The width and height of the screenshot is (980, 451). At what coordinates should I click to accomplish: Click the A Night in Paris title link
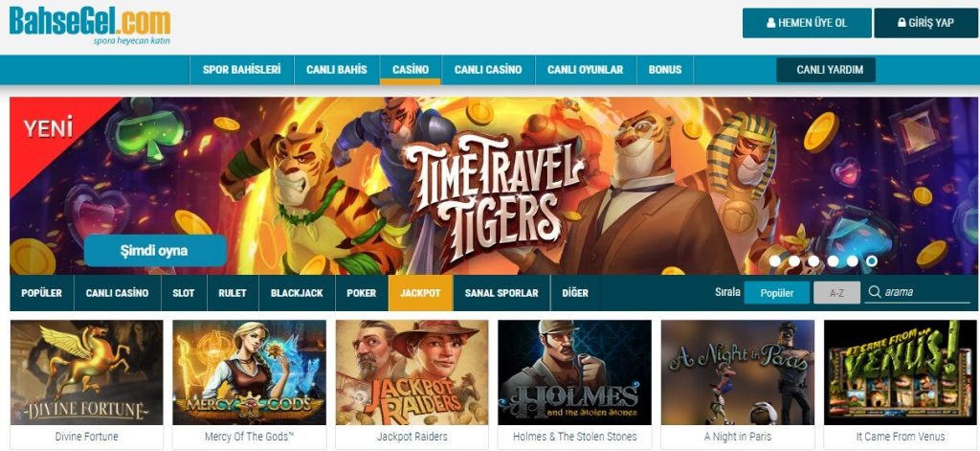click(x=738, y=437)
